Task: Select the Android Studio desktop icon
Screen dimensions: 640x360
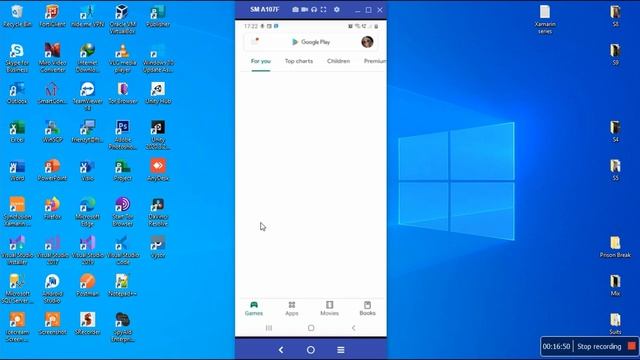Action: 52,289
